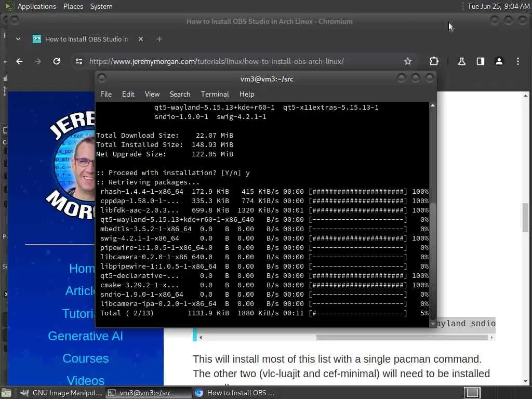This screenshot has height=399, width=532.
Task: View site information icon in address bar
Action: [x=79, y=61]
